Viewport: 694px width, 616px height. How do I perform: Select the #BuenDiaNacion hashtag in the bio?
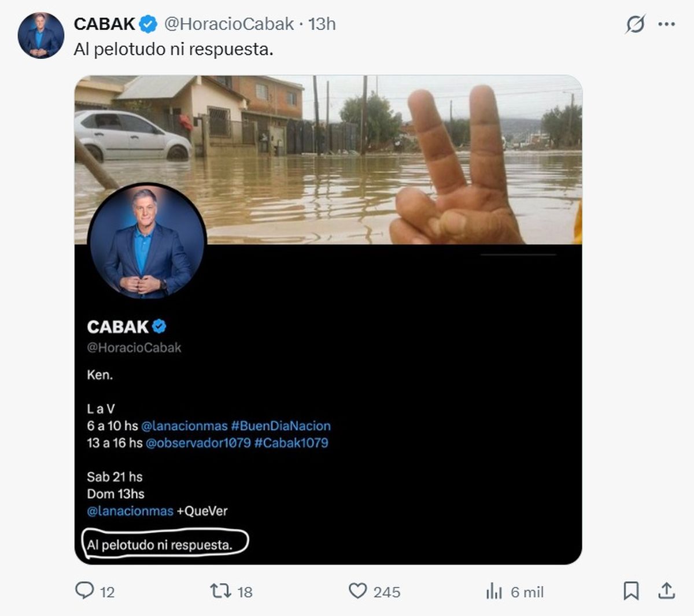[x=281, y=426]
